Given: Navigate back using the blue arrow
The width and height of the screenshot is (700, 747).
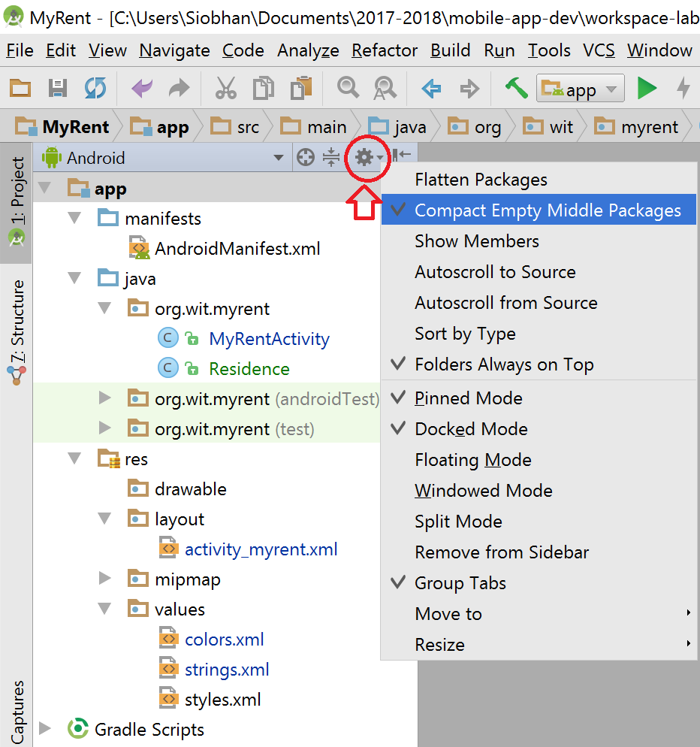Looking at the screenshot, I should (430, 88).
